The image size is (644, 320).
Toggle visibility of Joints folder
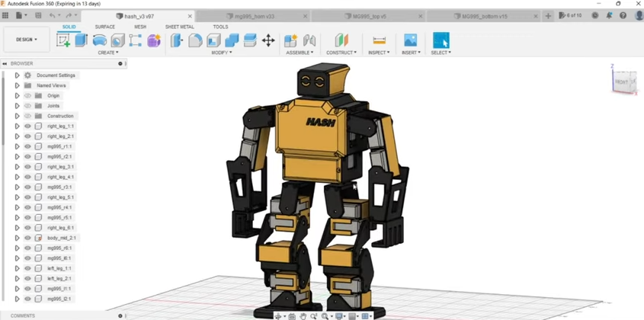tap(27, 106)
